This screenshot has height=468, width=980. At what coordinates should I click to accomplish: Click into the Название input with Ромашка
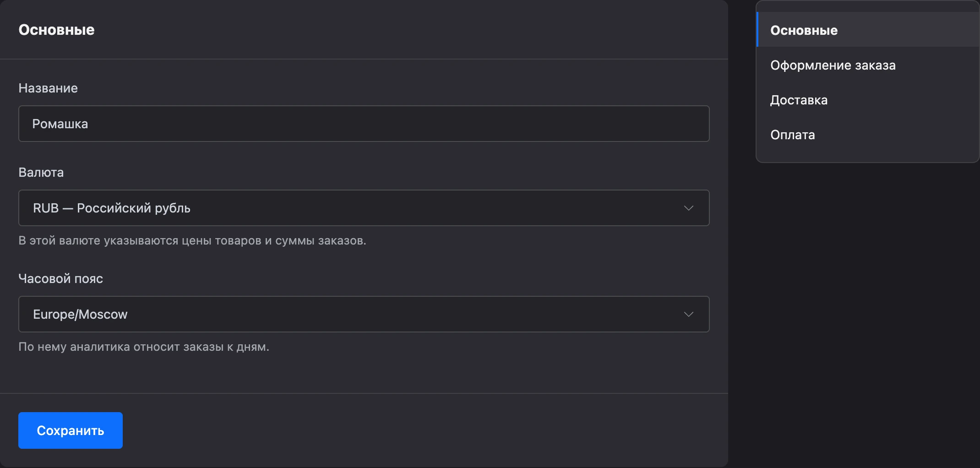coord(364,124)
